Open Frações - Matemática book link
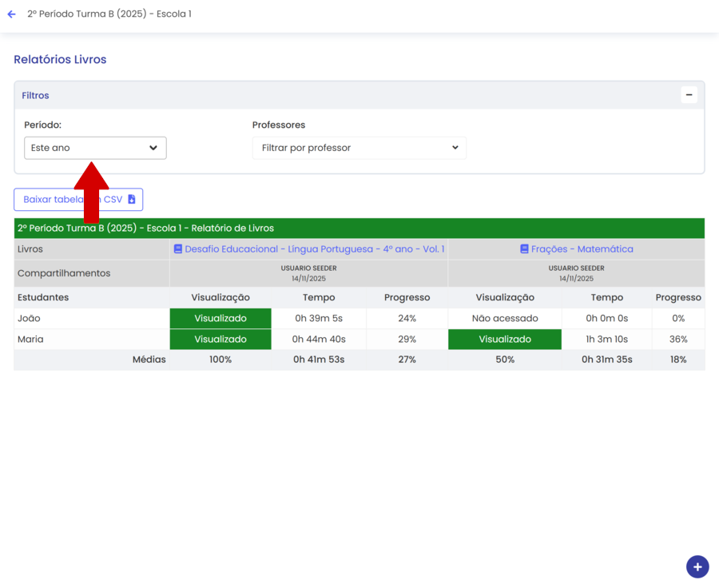This screenshot has width=719, height=588. click(582, 249)
